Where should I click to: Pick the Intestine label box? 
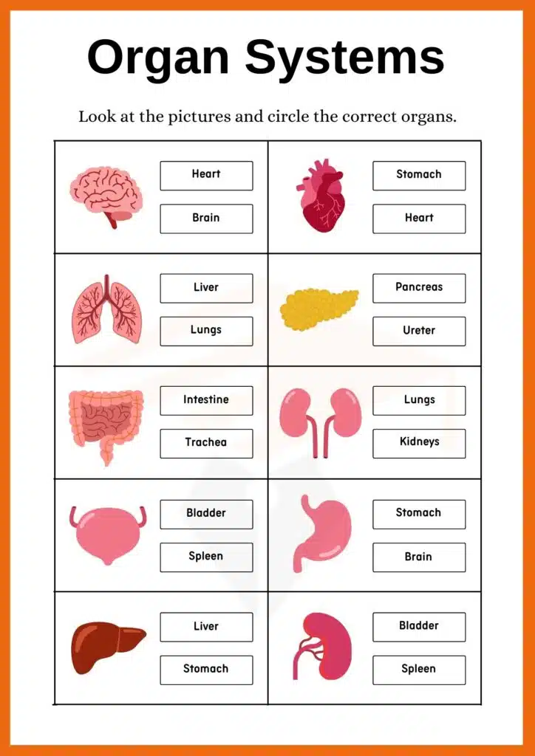coord(206,400)
